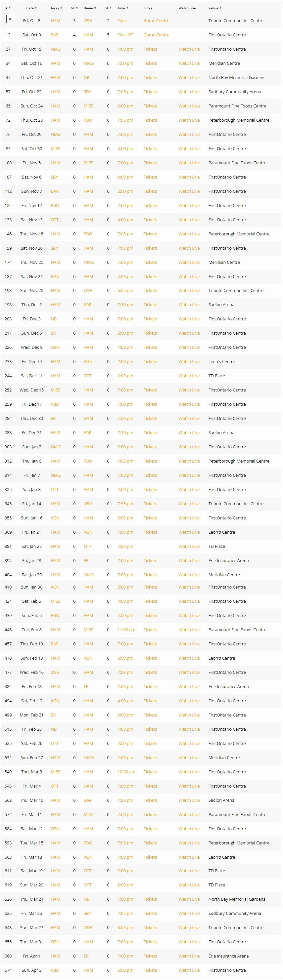Open Game Centre for Oct 8 game
Screen dimensions: 283x980
tap(156, 20)
